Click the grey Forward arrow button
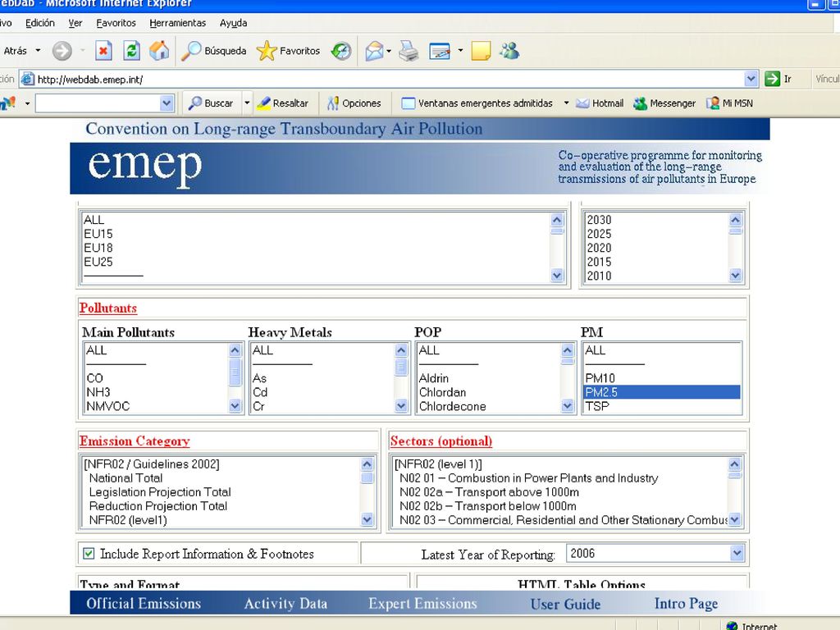840x630 pixels. tap(62, 51)
